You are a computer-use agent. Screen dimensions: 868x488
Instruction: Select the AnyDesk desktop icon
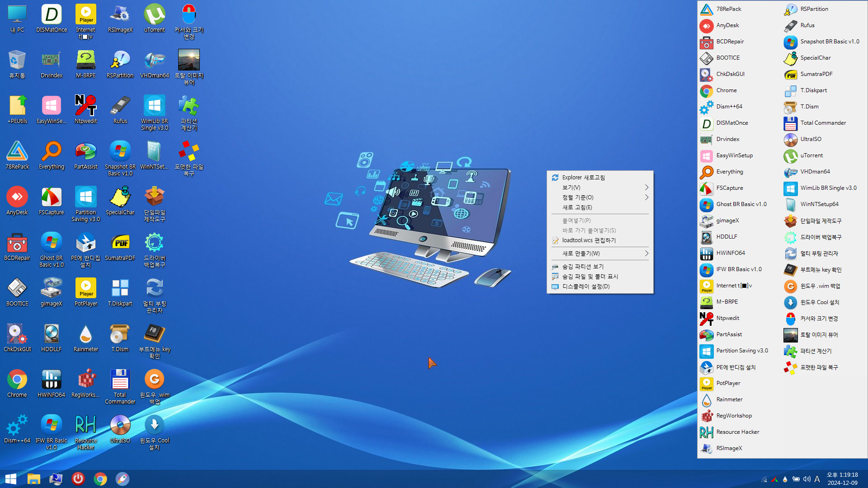[17, 201]
